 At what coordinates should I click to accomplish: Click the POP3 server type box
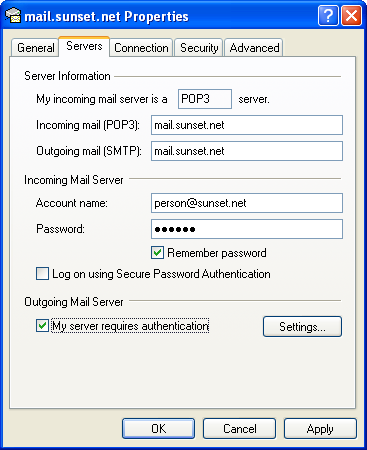pos(205,99)
